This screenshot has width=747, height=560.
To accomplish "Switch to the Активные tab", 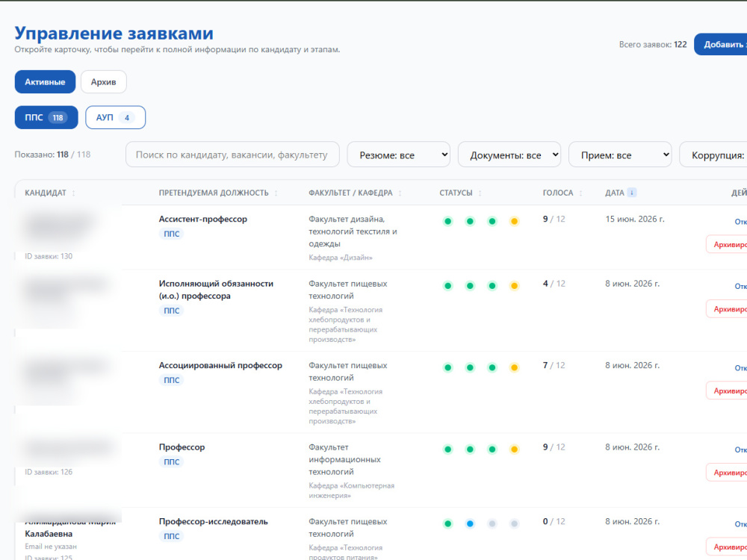I will click(45, 82).
